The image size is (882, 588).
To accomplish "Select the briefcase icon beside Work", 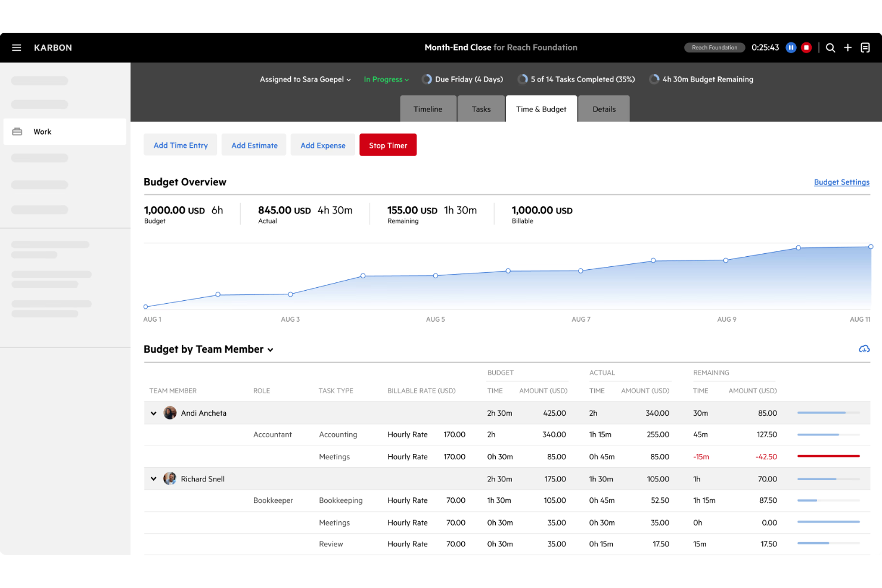I will (x=17, y=131).
